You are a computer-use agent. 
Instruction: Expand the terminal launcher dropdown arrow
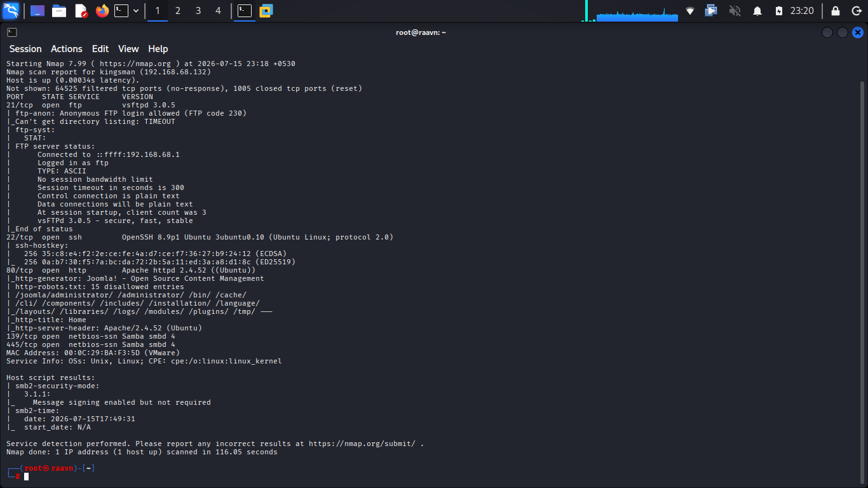[136, 11]
